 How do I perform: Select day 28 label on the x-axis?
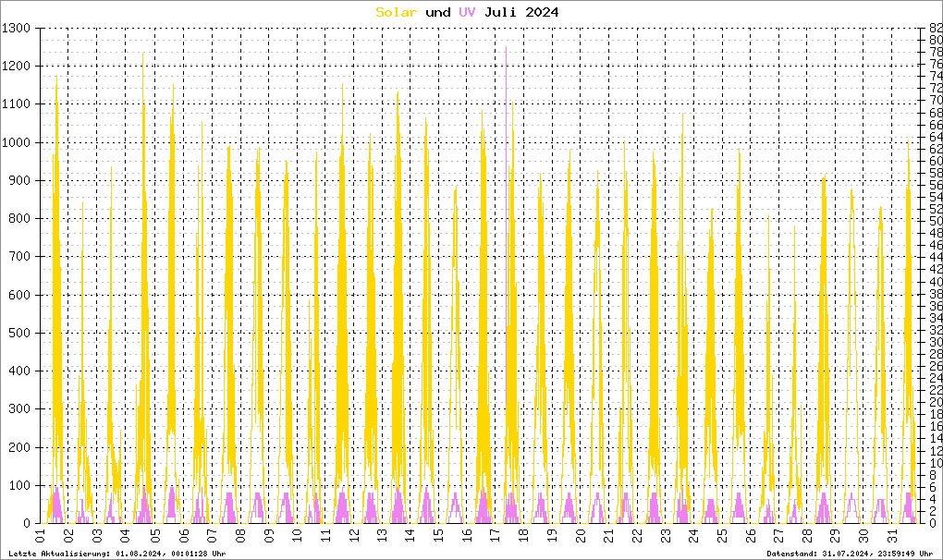807,536
